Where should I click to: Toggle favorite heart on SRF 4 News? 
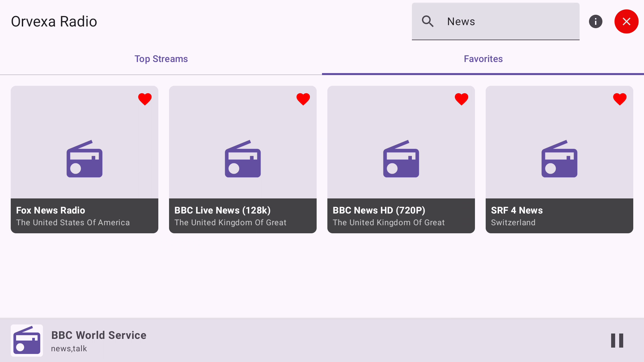[620, 99]
